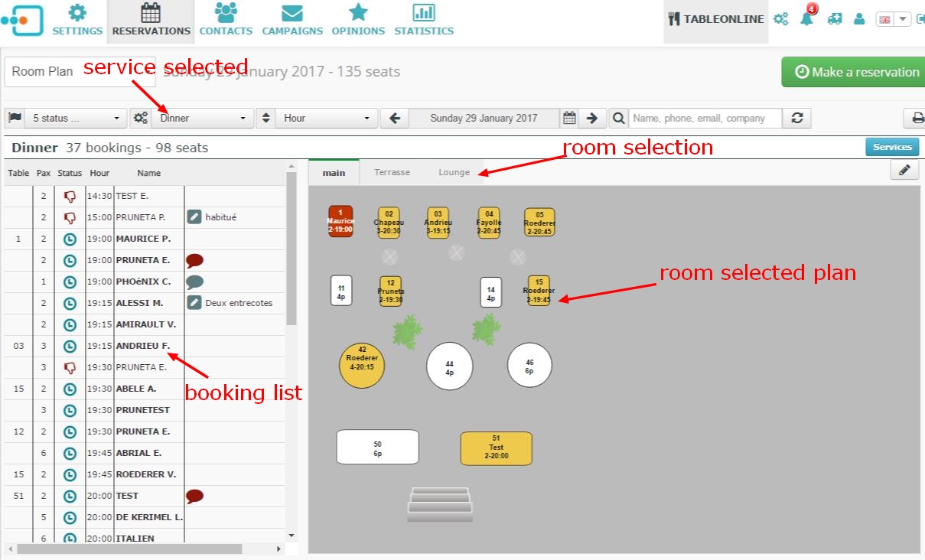
Task: Go to previous day arrow
Action: click(x=395, y=118)
